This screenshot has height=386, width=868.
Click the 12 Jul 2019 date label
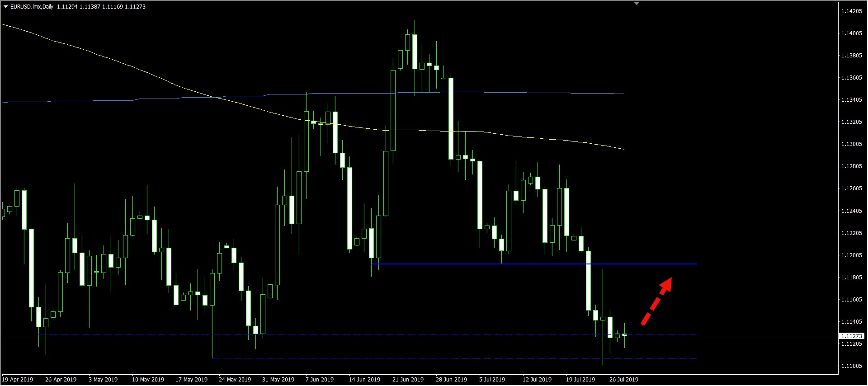537,380
